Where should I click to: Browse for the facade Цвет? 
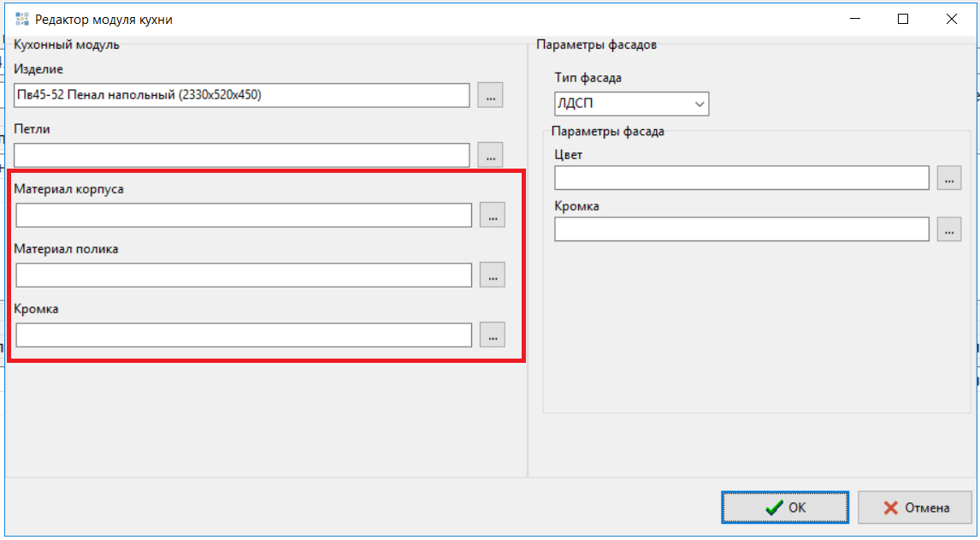(x=948, y=178)
